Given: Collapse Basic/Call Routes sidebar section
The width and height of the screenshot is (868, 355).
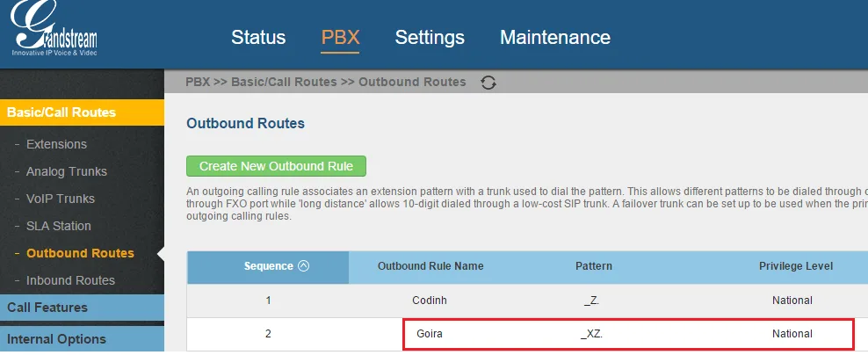Looking at the screenshot, I should (x=61, y=112).
